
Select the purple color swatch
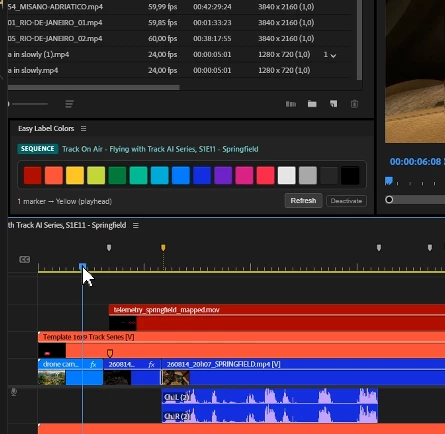tap(223, 175)
